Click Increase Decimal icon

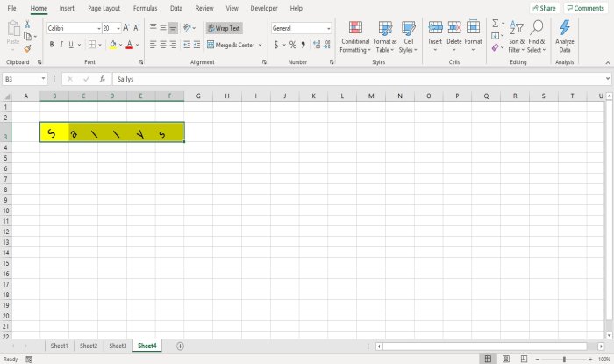pyautogui.click(x=317, y=45)
